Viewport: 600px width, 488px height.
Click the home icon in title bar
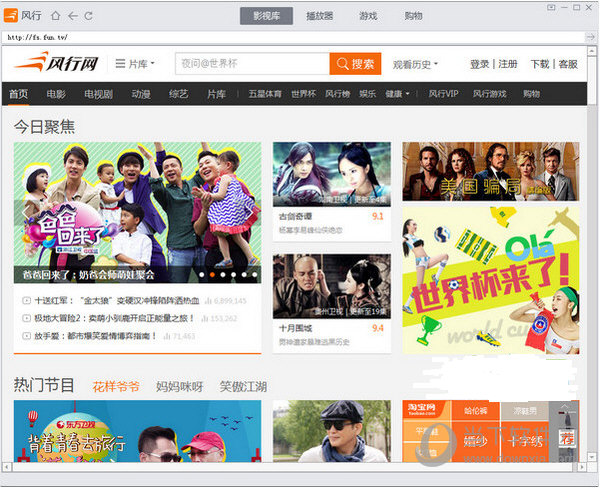point(55,16)
